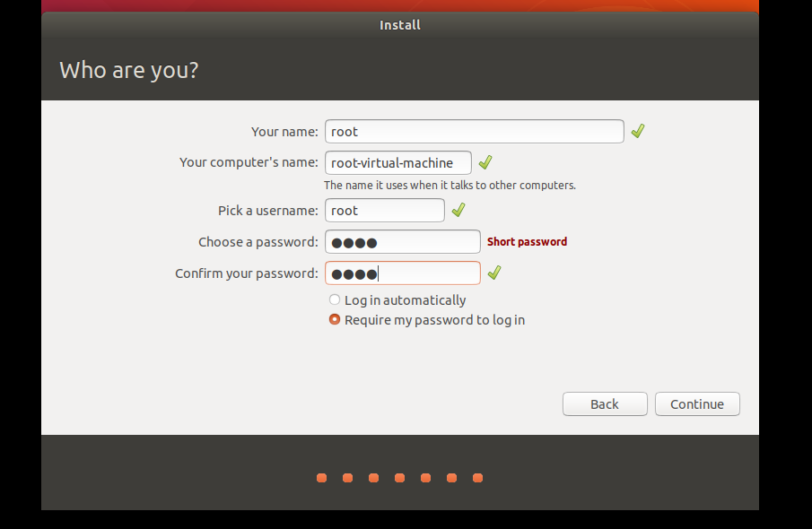
Task: Click the "Install" title bar label
Action: click(x=399, y=24)
